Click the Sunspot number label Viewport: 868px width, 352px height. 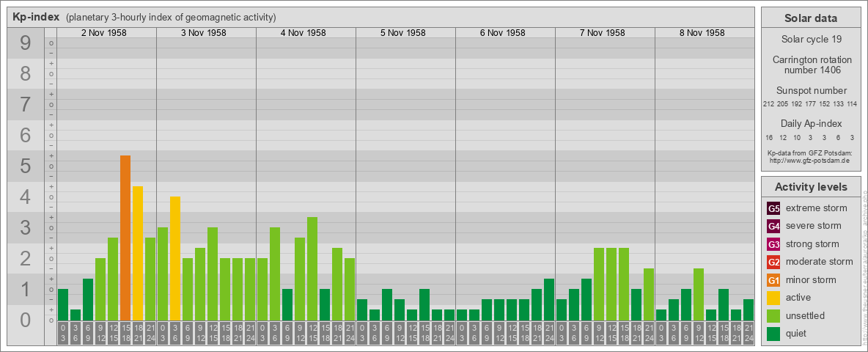pyautogui.click(x=811, y=91)
